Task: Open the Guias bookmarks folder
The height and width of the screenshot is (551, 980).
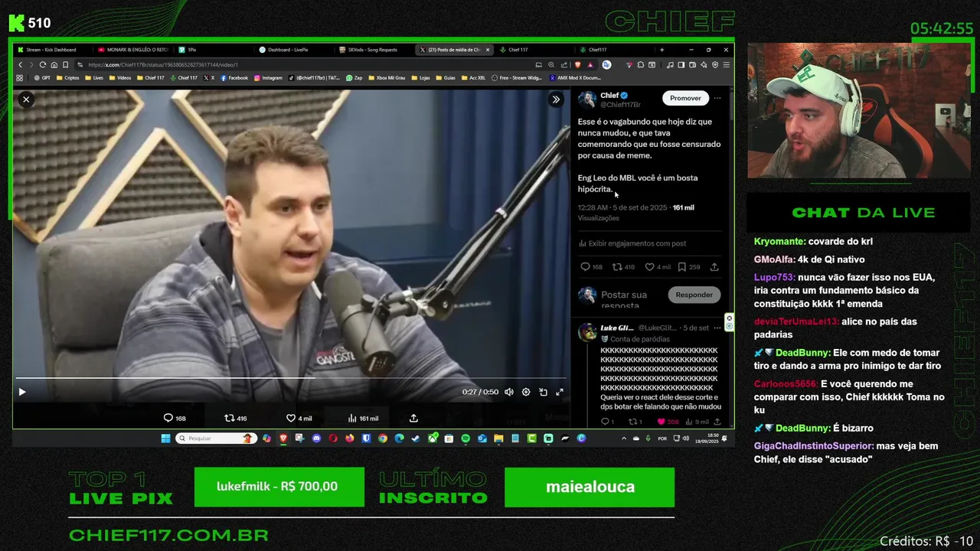Action: pos(446,78)
